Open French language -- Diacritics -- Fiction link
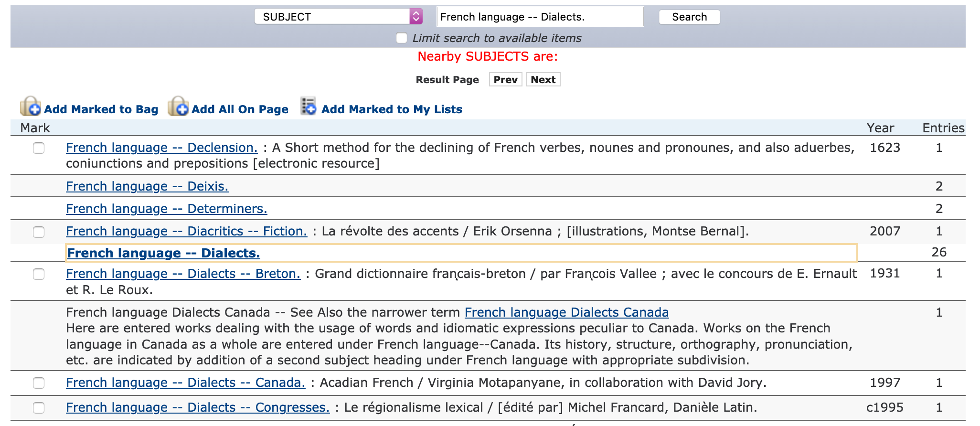Image resolution: width=980 pixels, height=426 pixels. pyautogui.click(x=187, y=231)
